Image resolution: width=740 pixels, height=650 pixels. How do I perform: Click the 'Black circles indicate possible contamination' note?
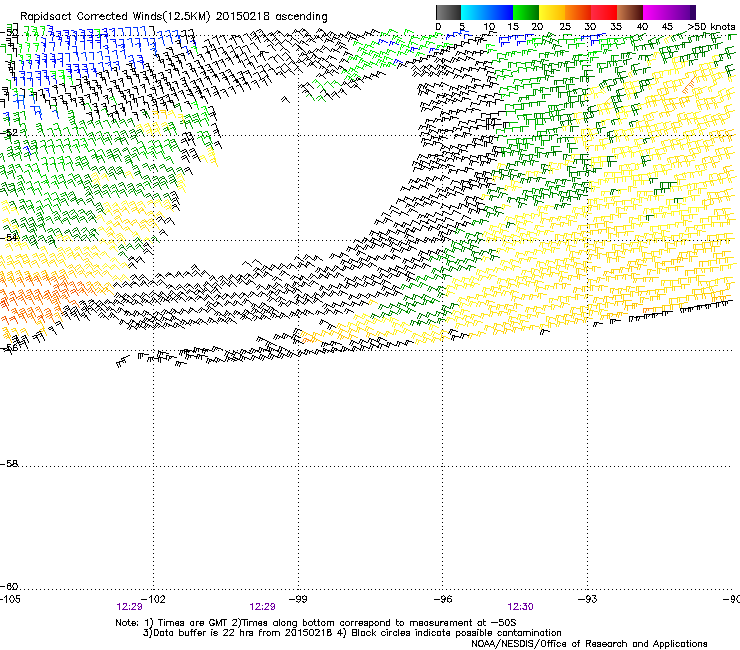coord(456,633)
